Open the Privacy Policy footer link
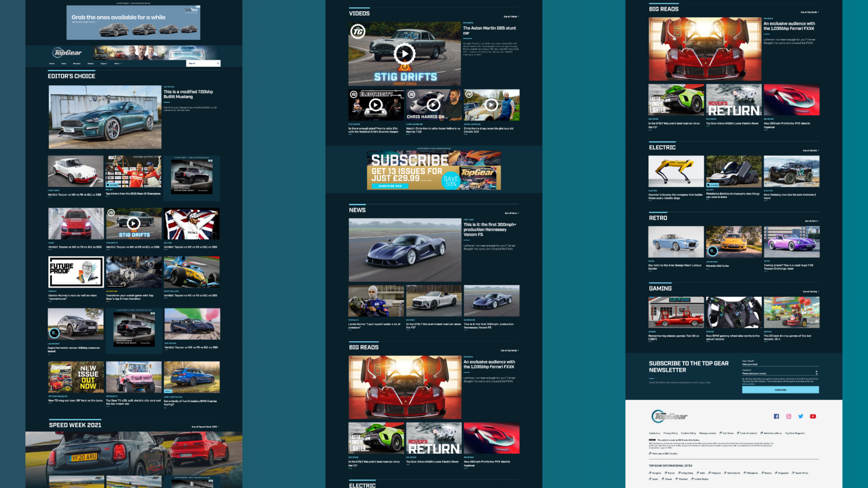 pos(670,433)
